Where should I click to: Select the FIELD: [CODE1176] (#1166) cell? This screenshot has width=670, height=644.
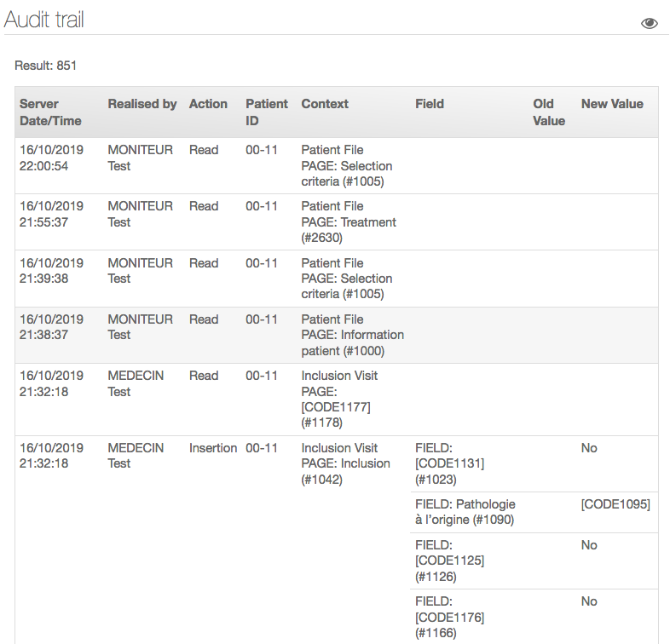click(x=449, y=617)
